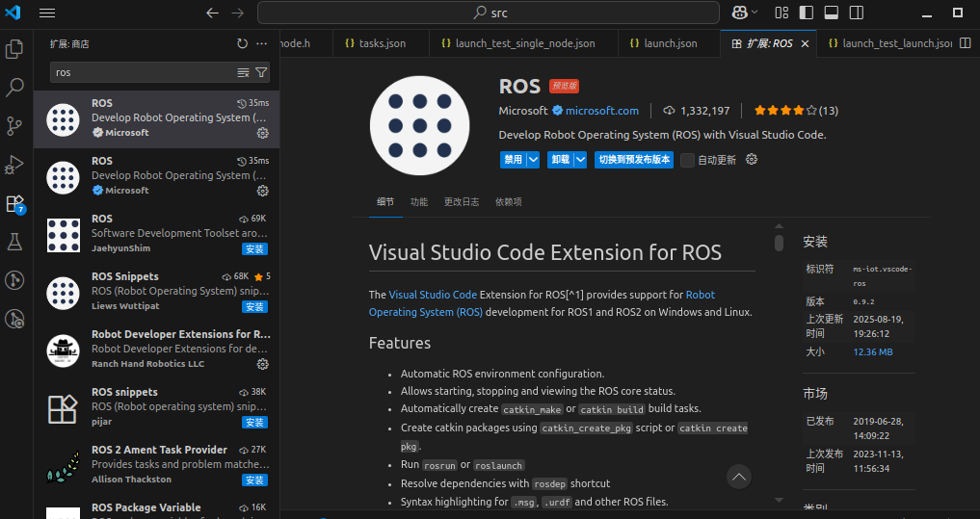Switch to launch_test_single_node.json tab
This screenshot has width=980, height=519.
tap(523, 43)
